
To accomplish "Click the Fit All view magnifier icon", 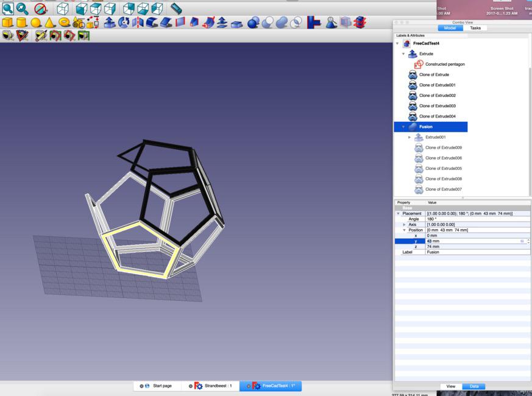I will (x=8, y=9).
